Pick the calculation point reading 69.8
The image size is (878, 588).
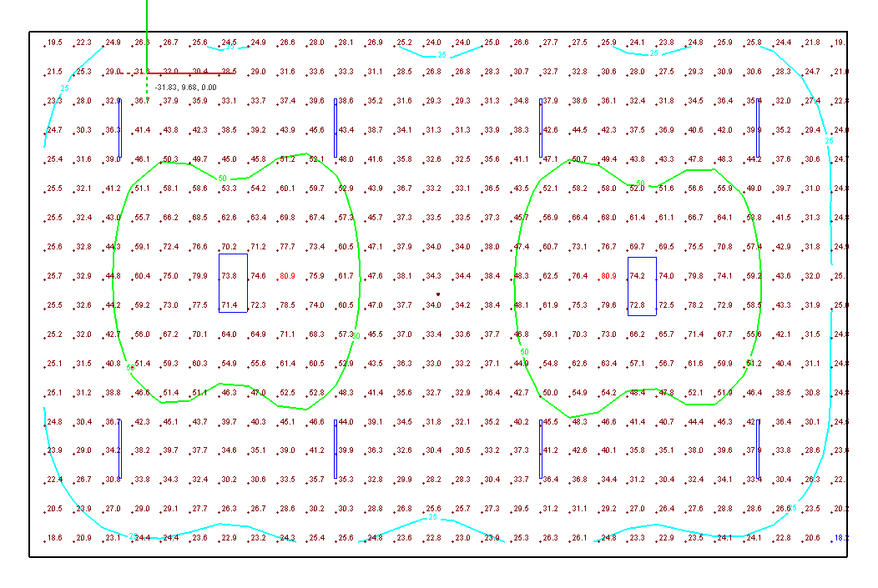(287, 218)
